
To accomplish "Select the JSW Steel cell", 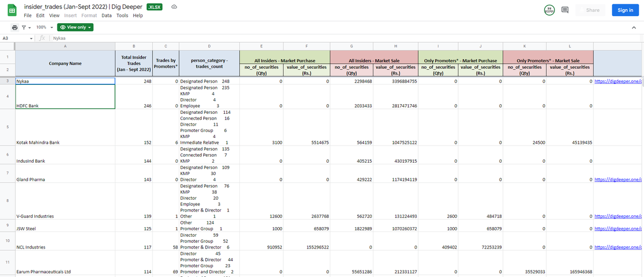I will pyautogui.click(x=65, y=225).
